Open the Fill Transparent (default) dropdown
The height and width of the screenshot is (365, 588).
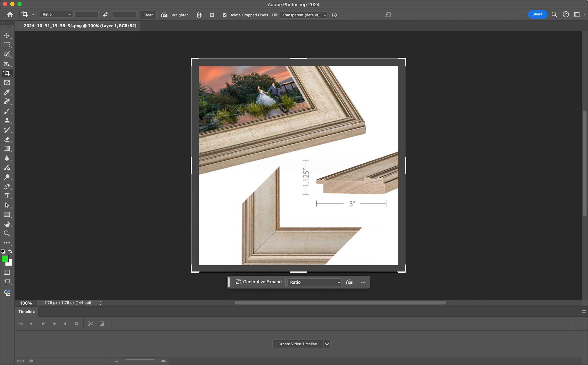point(303,15)
